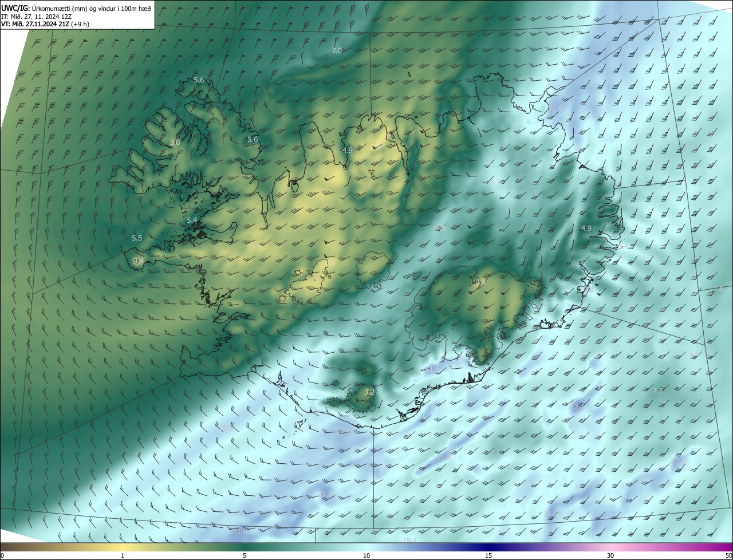
Task: Click the 0 tick on the color scale
Action: pos(2,556)
